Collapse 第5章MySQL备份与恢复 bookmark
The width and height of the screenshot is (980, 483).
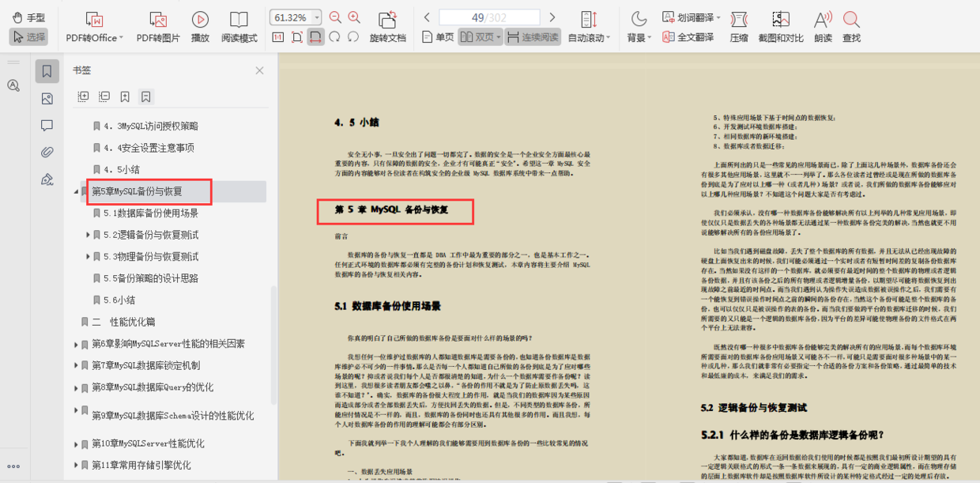pyautogui.click(x=77, y=191)
